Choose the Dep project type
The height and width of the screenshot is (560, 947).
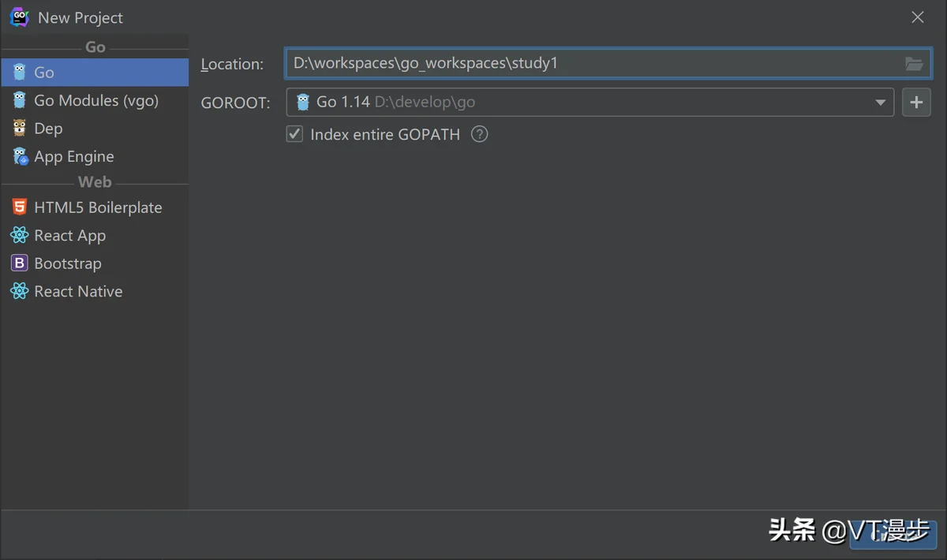(x=95, y=129)
